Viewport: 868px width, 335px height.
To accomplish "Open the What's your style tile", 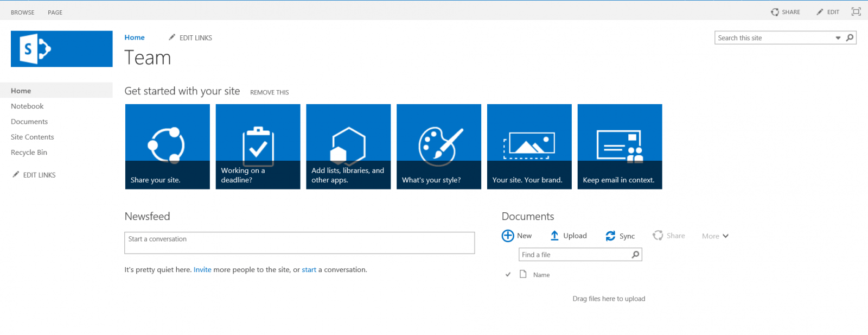I will [439, 147].
